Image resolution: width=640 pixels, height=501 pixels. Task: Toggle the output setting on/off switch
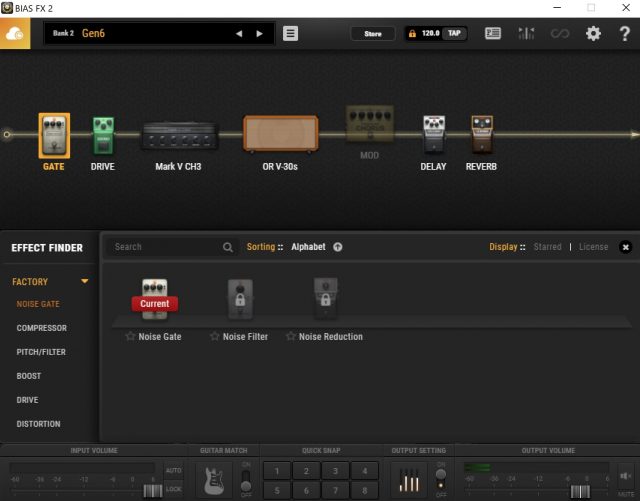click(441, 480)
